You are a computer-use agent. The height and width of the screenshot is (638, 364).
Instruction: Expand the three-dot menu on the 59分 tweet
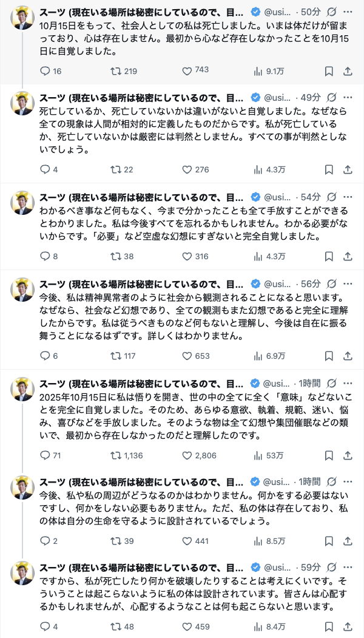[x=348, y=567]
